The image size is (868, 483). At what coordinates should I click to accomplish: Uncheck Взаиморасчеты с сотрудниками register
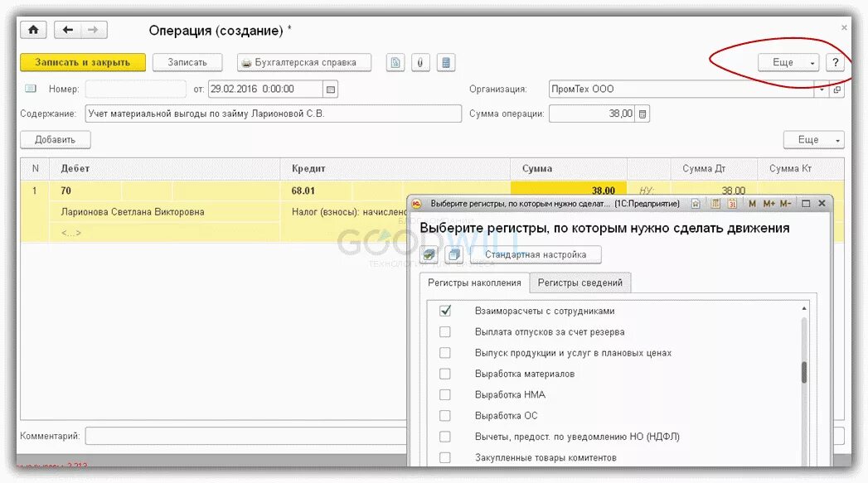(445, 311)
